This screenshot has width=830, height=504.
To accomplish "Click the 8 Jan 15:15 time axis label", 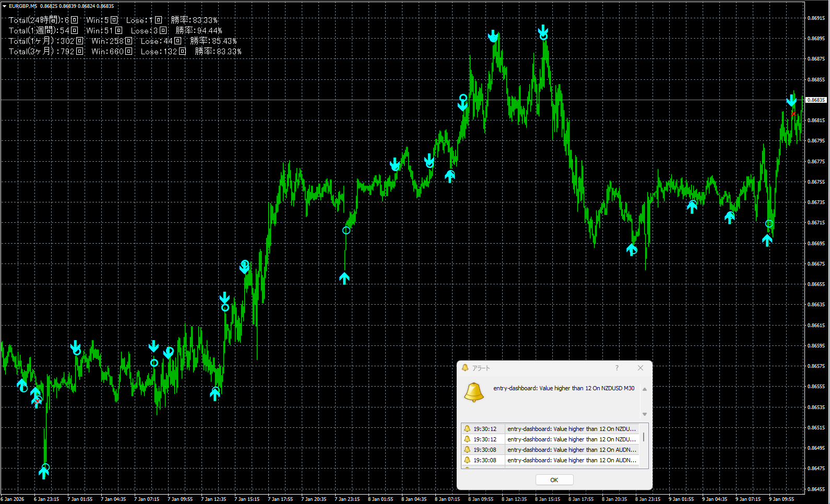I will [548, 499].
